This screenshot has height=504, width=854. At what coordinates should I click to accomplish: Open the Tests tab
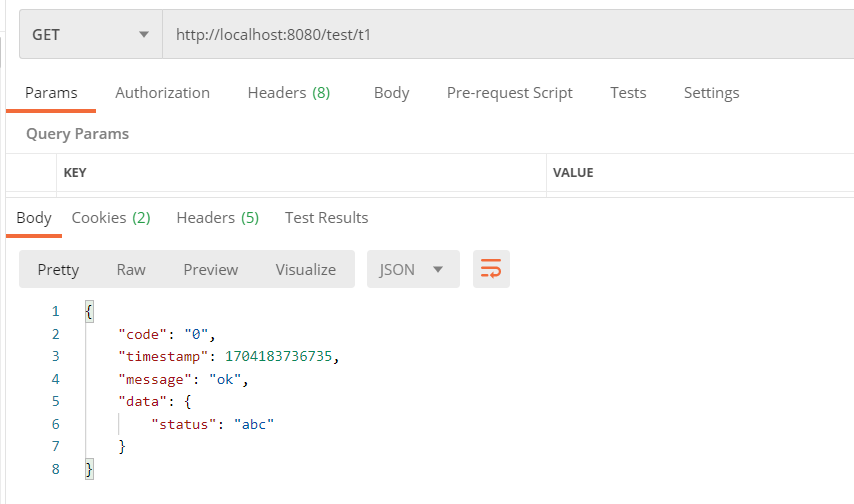click(628, 93)
